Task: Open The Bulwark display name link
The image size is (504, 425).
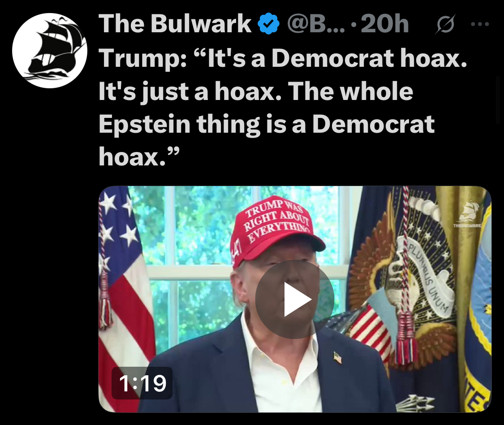Action: (x=175, y=24)
